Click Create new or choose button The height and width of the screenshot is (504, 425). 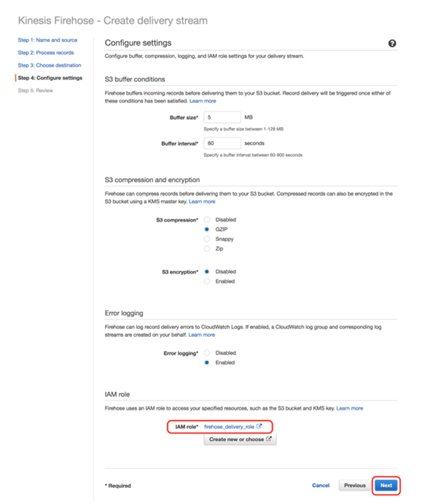(240, 439)
